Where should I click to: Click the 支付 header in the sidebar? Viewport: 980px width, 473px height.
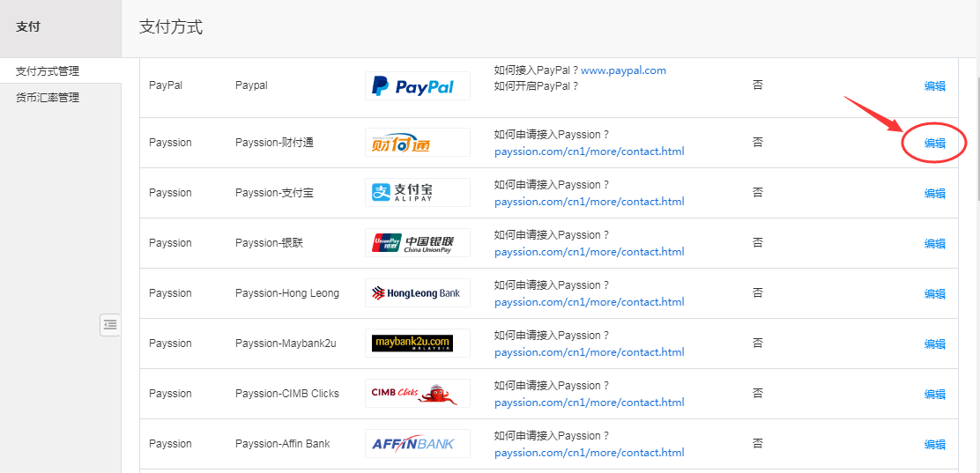pos(28,27)
